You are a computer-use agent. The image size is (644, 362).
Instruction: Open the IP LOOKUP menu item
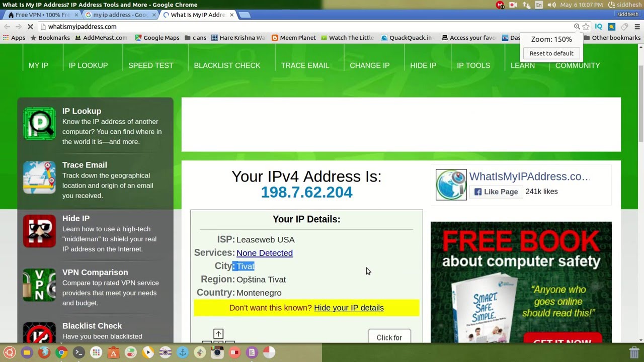tap(89, 65)
